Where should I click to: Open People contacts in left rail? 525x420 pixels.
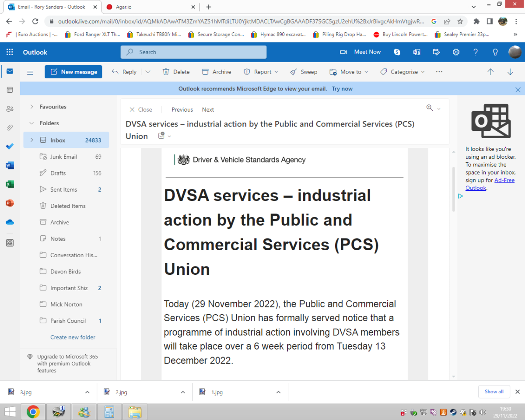10,109
